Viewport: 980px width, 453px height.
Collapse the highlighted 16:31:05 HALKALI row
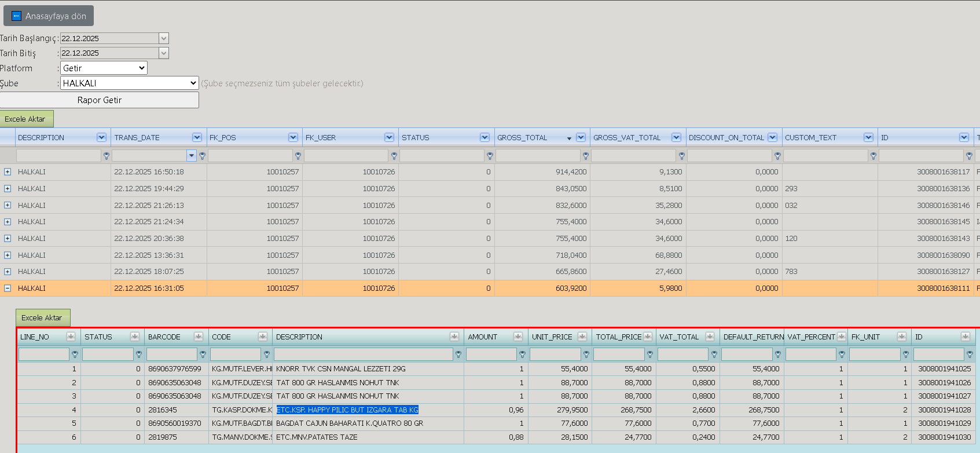click(x=8, y=288)
